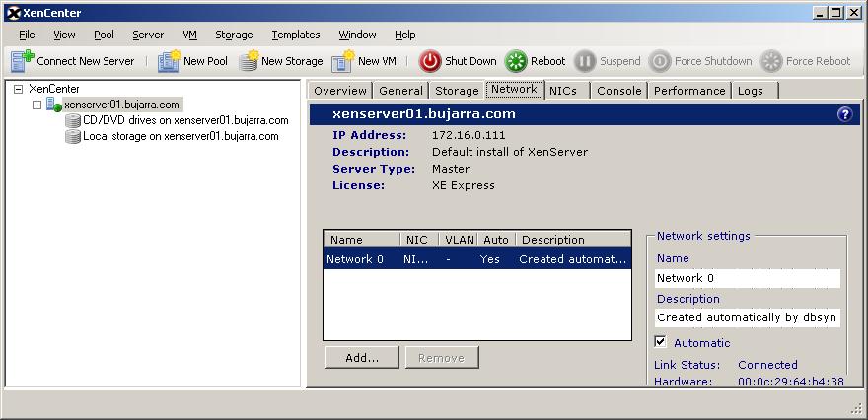This screenshot has height=420, width=868.
Task: Open the Server menu
Action: coord(148,35)
